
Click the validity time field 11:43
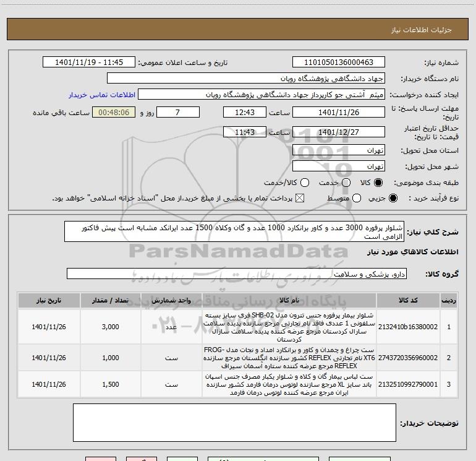click(245, 132)
